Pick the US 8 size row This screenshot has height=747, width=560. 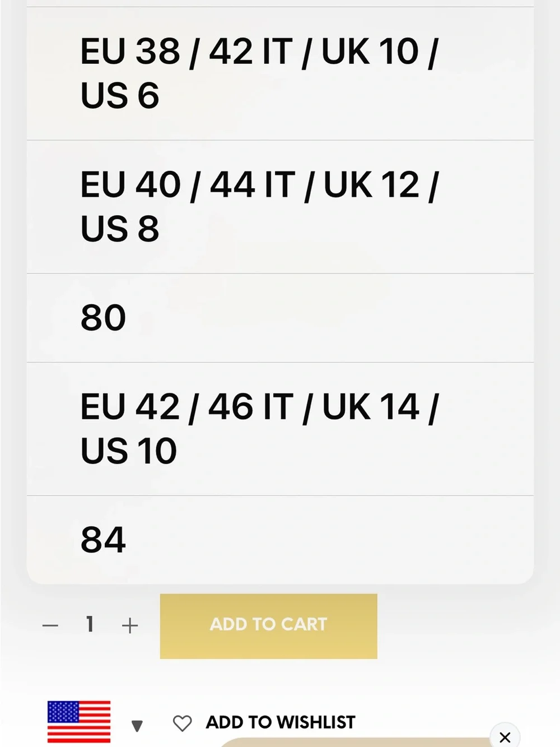pos(280,207)
